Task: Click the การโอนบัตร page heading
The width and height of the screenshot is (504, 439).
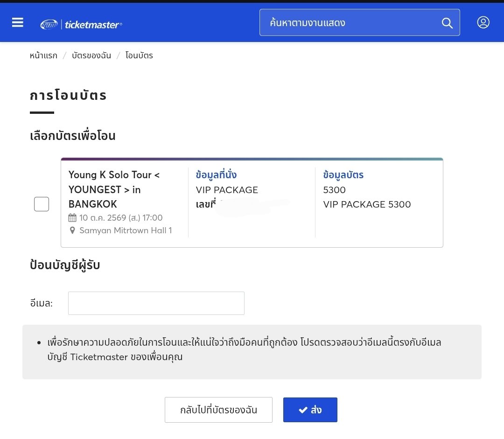Action: (68, 96)
